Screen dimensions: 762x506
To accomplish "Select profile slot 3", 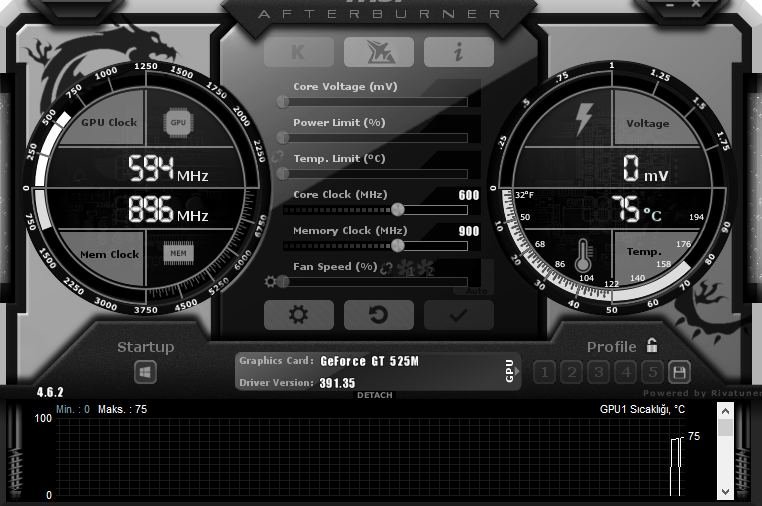I will (x=599, y=373).
